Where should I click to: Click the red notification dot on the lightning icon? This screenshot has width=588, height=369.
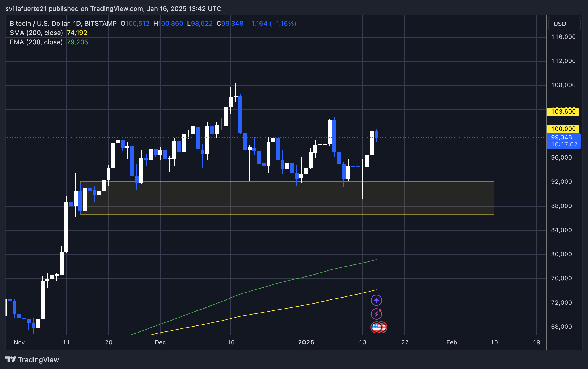point(381,310)
